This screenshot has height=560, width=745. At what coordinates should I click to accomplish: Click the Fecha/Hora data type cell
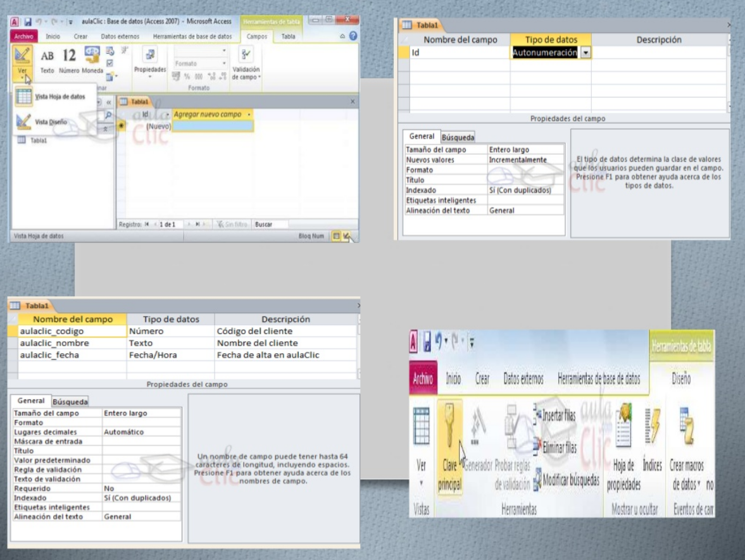[170, 355]
